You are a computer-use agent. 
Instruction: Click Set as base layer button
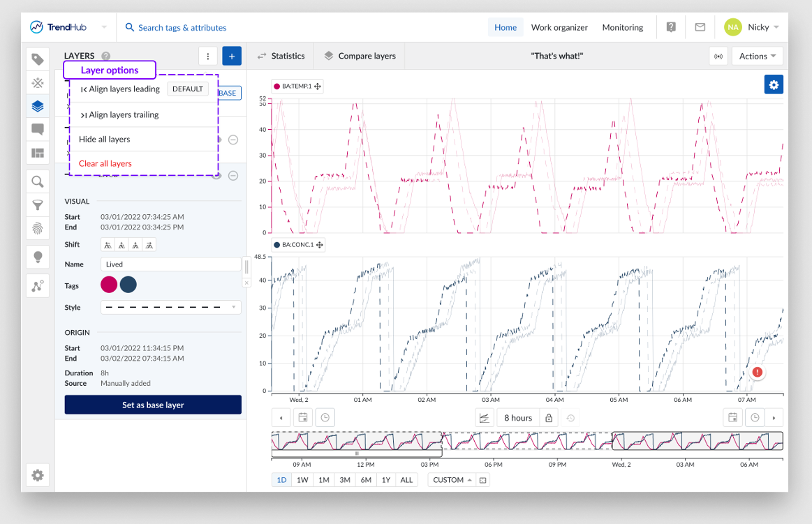click(x=153, y=405)
